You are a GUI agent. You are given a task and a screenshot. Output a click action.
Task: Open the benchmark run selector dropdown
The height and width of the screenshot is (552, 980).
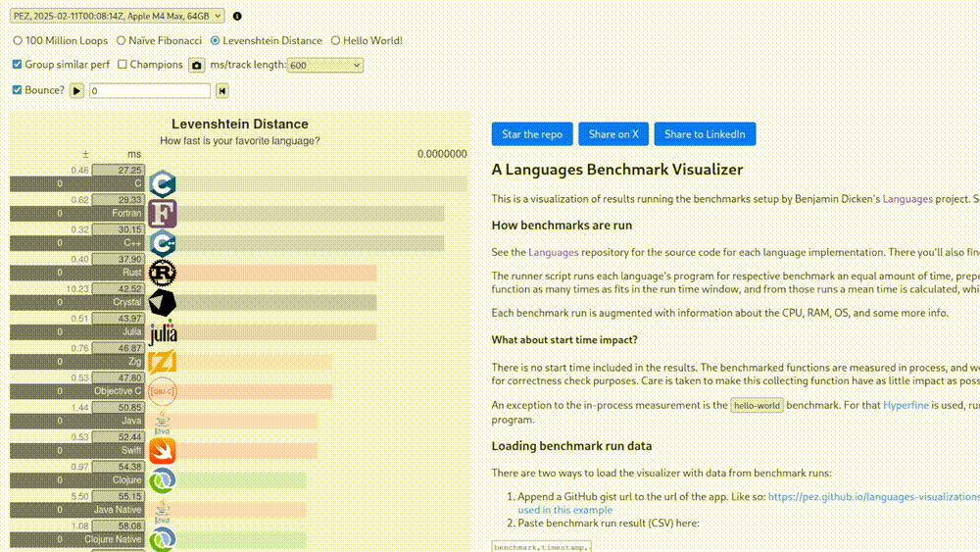click(117, 16)
